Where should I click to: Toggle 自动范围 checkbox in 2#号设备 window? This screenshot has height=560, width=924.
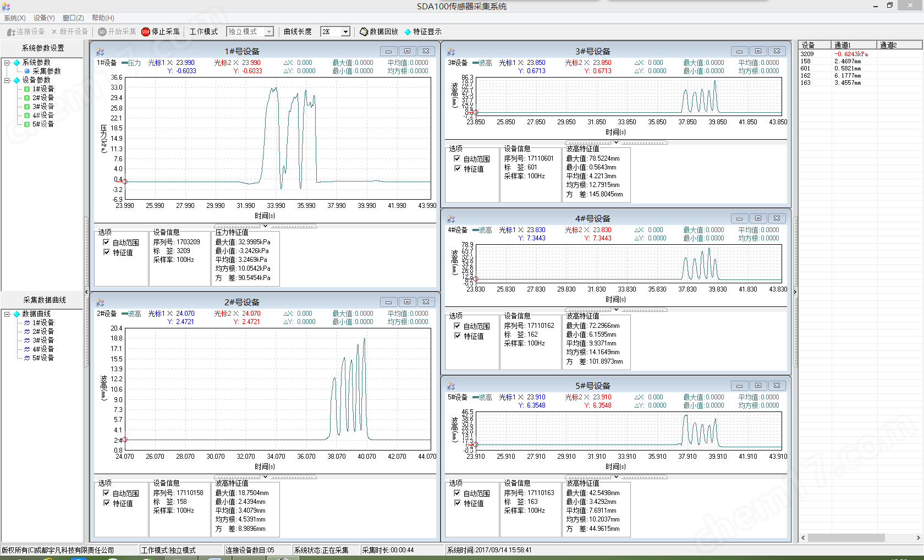[106, 493]
